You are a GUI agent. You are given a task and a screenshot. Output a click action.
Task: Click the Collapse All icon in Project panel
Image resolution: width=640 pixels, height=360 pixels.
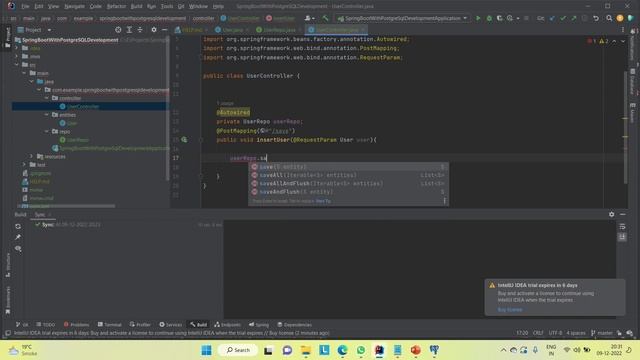pos(140,30)
